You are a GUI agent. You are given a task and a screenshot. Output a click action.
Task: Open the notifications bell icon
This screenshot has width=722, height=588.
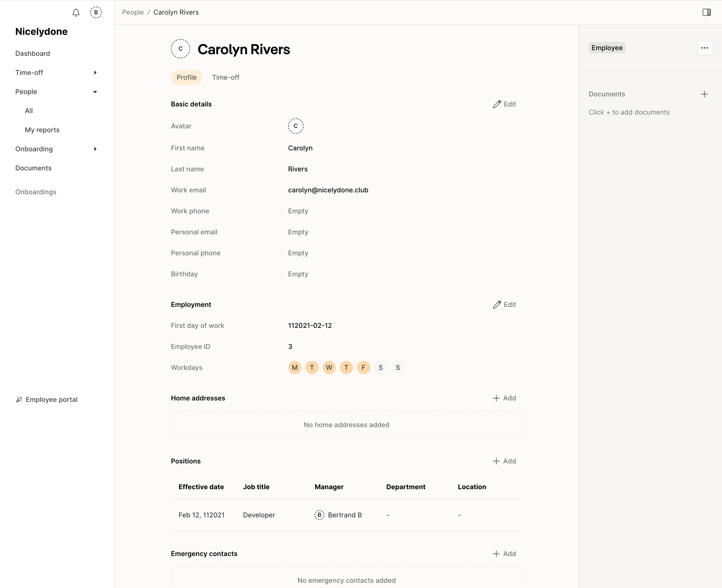(x=76, y=12)
